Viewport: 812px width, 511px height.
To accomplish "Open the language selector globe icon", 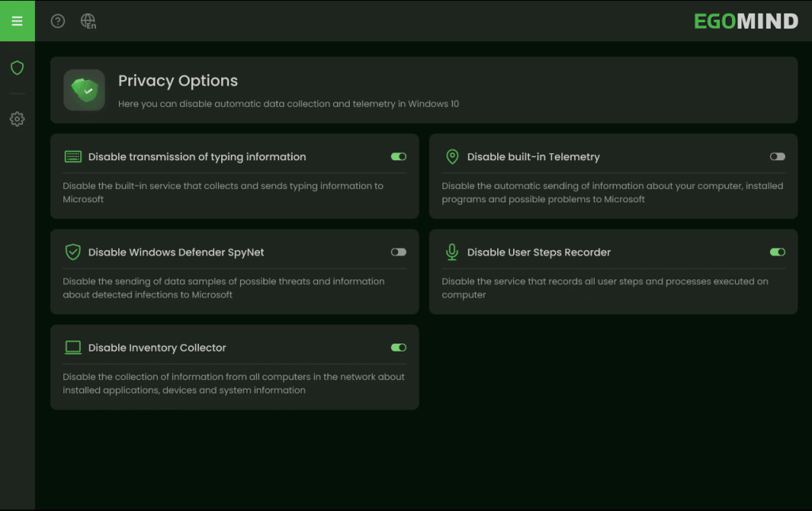I will [88, 21].
